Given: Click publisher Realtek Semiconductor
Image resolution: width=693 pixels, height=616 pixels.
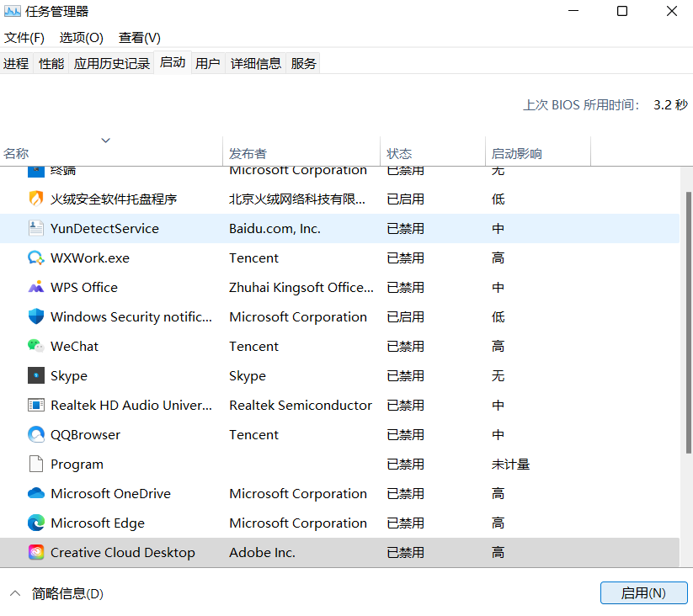Looking at the screenshot, I should pyautogui.click(x=301, y=406).
